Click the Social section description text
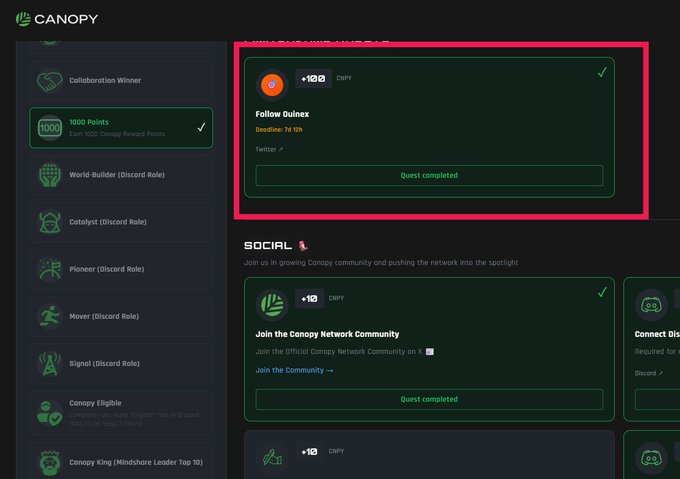This screenshot has width=680, height=479. coord(381,263)
